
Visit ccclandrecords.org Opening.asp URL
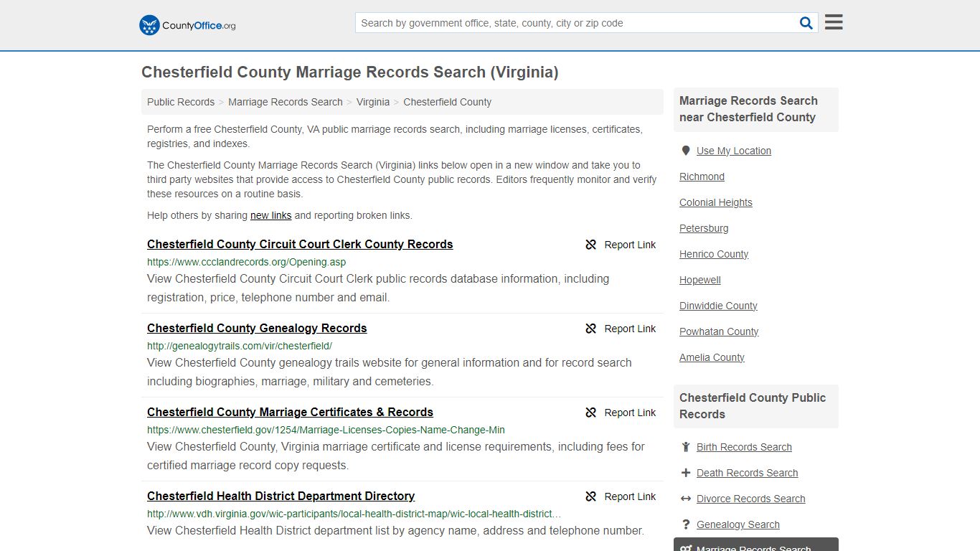[246, 262]
